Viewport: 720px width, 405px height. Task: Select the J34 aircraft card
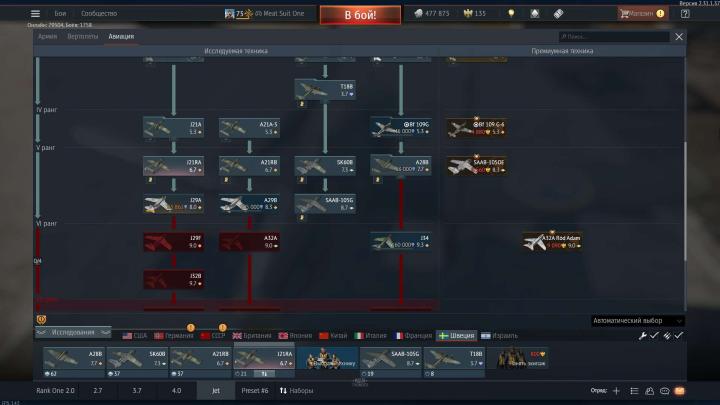pos(401,242)
